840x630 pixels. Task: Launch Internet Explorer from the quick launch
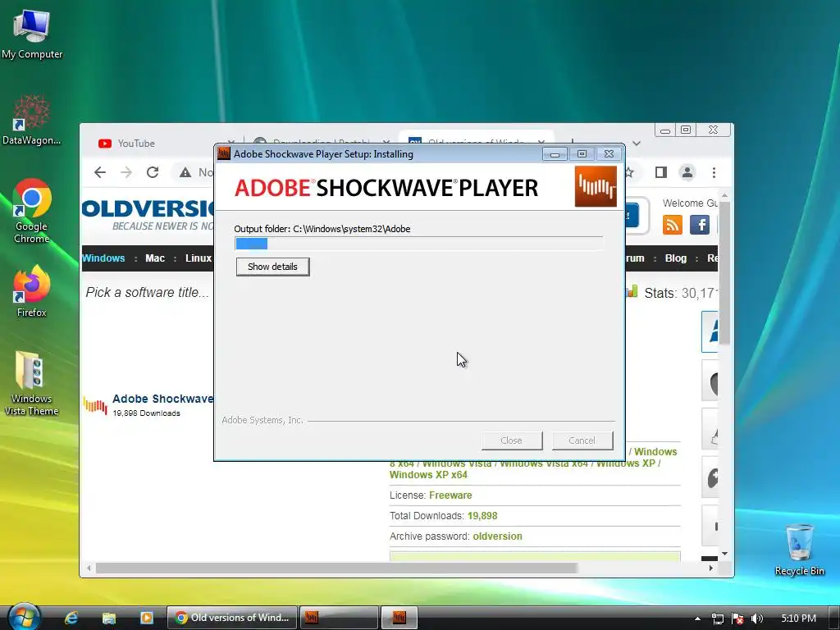click(x=71, y=618)
